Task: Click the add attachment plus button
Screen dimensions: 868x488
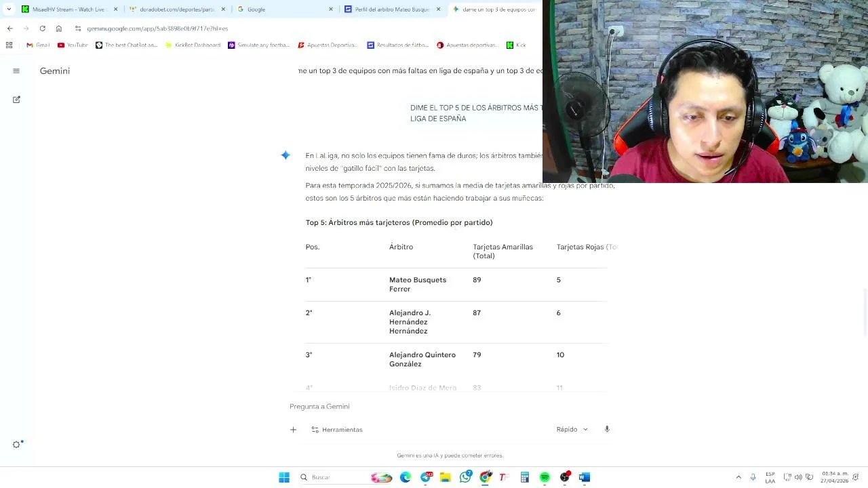Action: tap(293, 430)
